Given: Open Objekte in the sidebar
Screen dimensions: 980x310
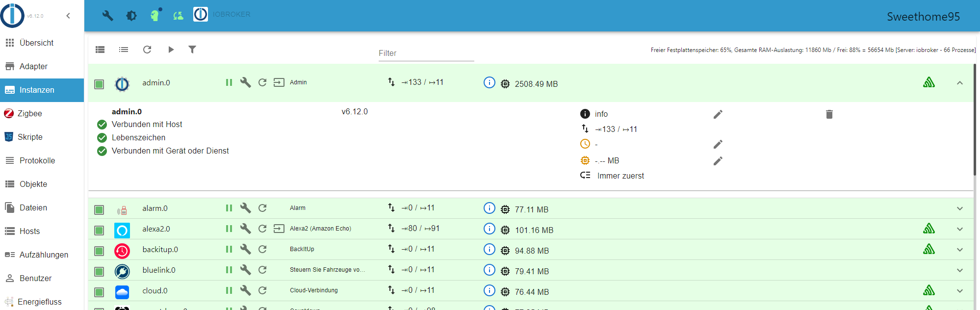Looking at the screenshot, I should (x=42, y=184).
